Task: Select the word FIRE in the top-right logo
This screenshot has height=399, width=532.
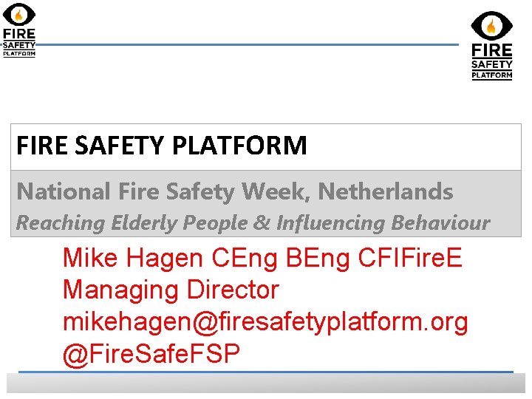Action: [x=491, y=50]
